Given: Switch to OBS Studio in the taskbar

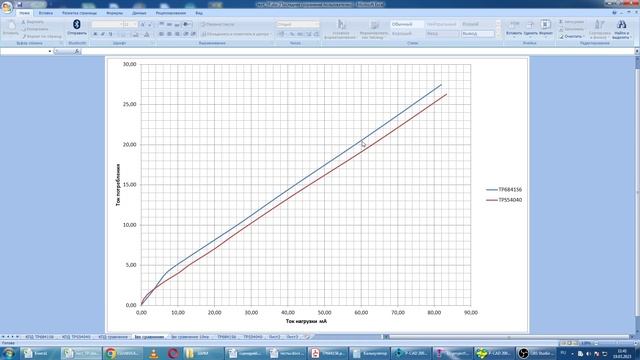Looking at the screenshot, I should [536, 353].
